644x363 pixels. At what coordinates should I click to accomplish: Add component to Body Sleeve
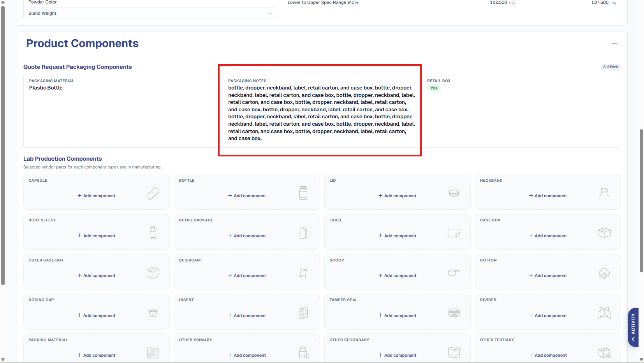coord(97,236)
